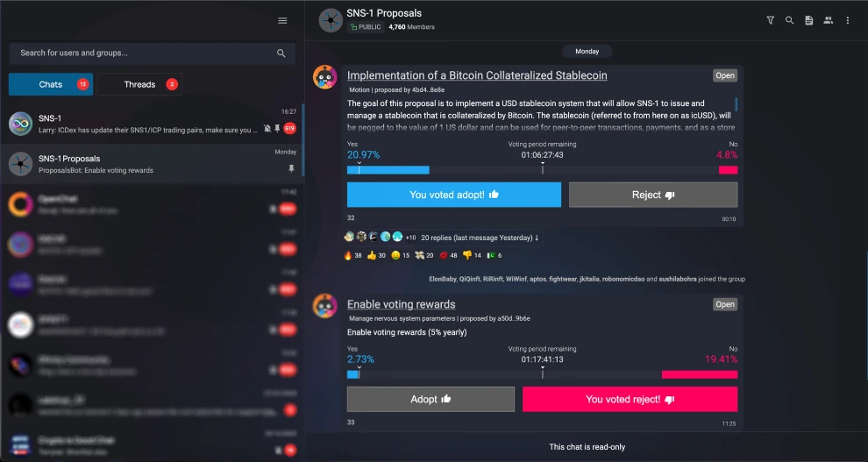Open the Enable voting rewards proposal link
Screen dimensions: 868x462
click(401, 304)
